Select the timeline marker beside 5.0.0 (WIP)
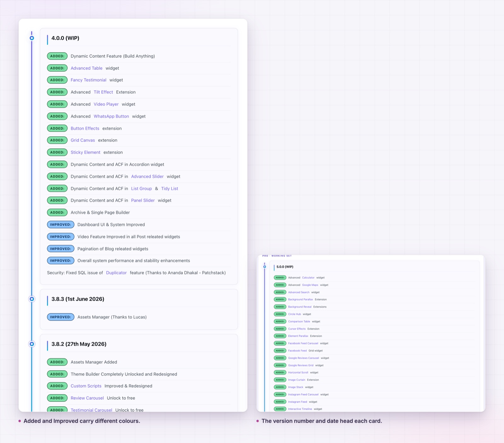Viewport: 504px width, 443px height. [265, 267]
